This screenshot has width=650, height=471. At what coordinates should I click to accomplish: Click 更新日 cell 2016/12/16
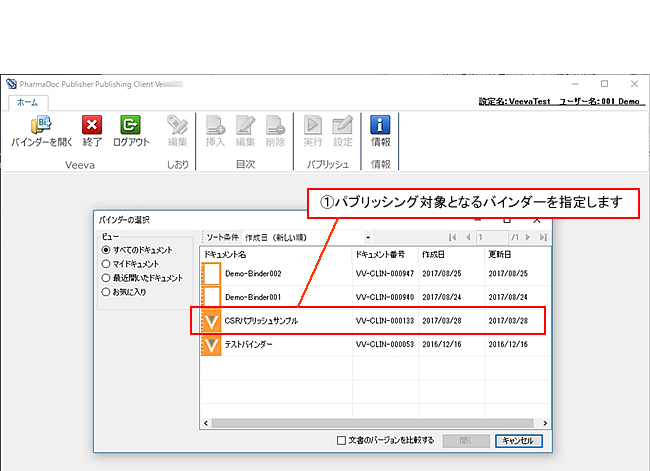pyautogui.click(x=508, y=345)
